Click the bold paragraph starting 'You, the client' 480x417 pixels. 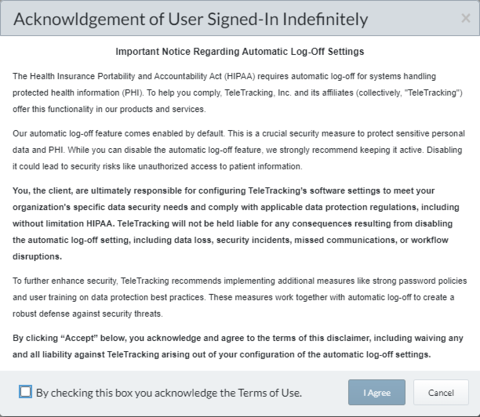236,223
